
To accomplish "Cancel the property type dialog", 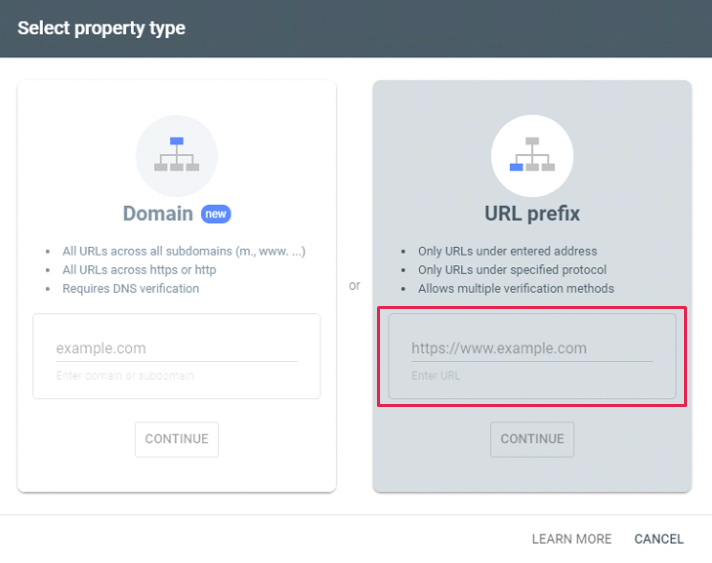I will pos(659,539).
